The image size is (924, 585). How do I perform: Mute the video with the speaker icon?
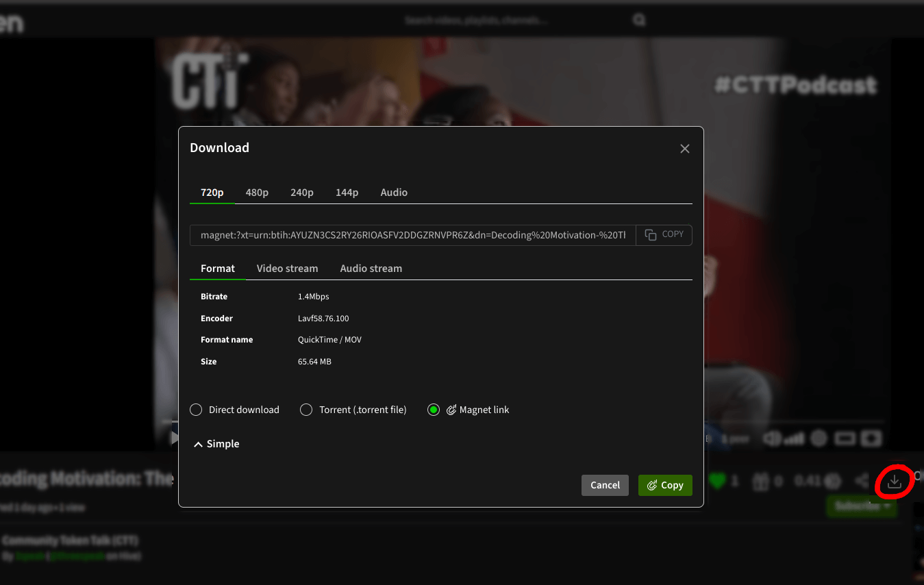[771, 438]
